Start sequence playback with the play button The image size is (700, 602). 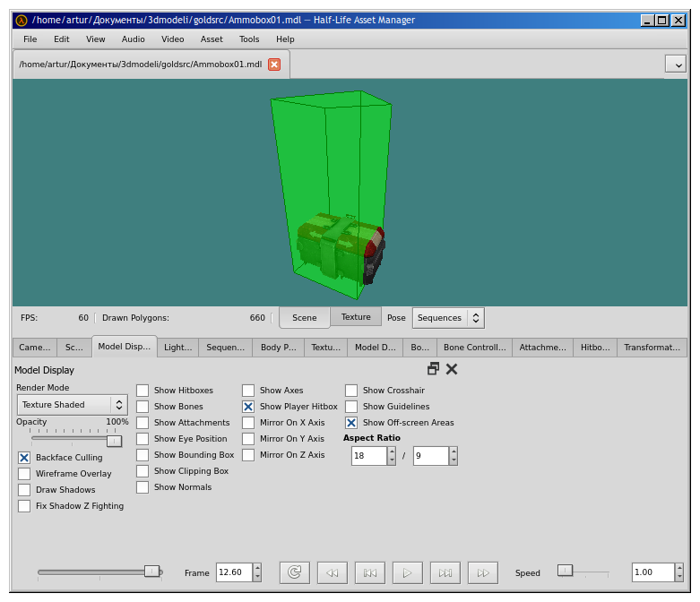[408, 572]
